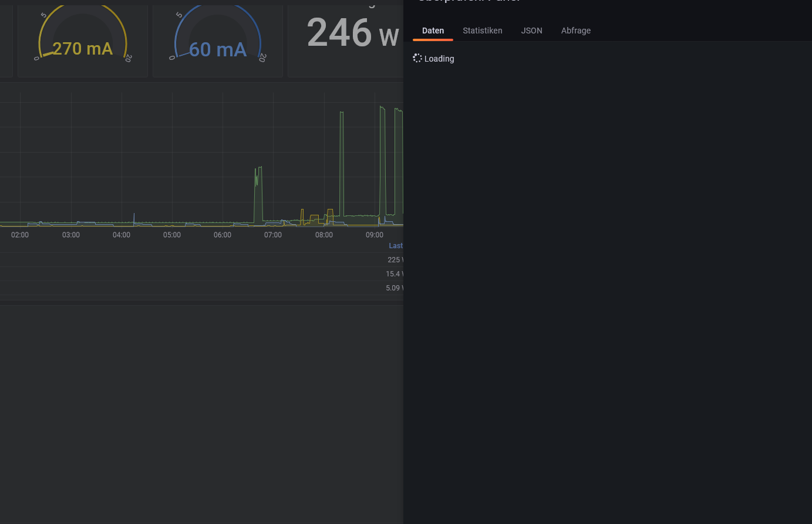Click the 06:00 time axis label
The height and width of the screenshot is (524, 812).
(x=222, y=235)
